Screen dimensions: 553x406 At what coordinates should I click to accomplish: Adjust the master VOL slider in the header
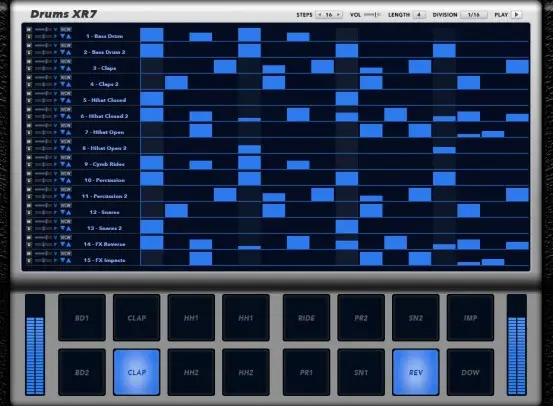[372, 15]
